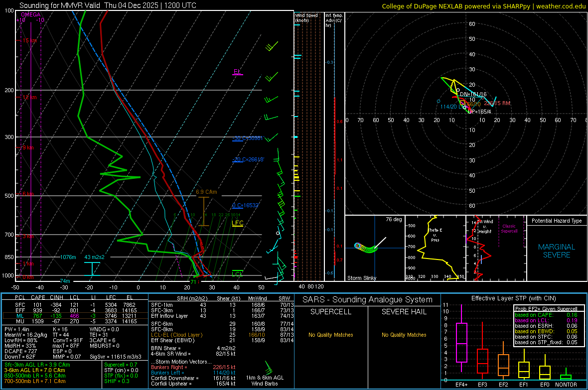Viewport: 588px width, 390px height.
Task: Click the 1076m effective inflow label
Action: click(x=68, y=257)
